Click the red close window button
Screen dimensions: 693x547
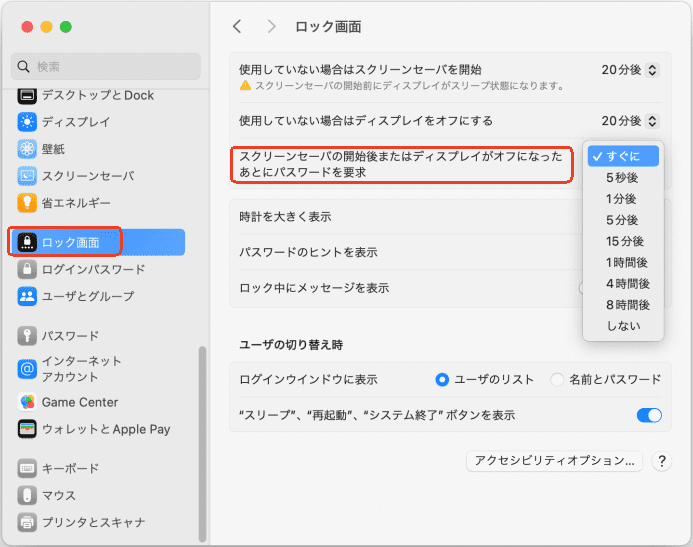coord(27,27)
